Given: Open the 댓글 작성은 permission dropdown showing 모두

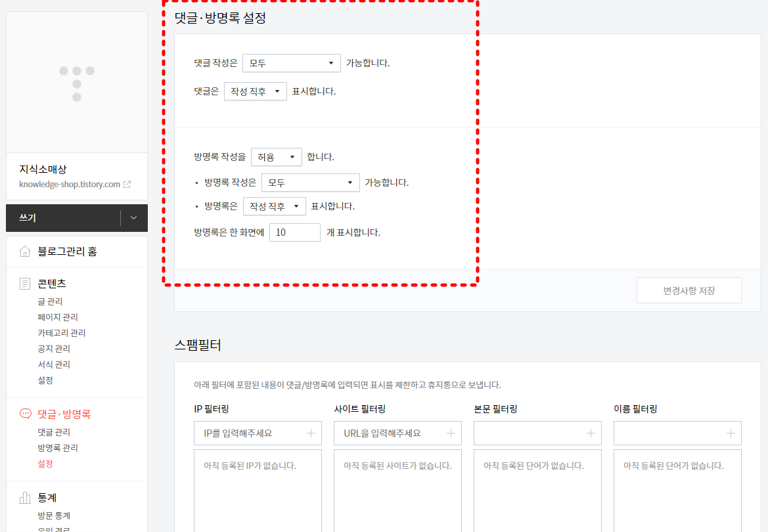Looking at the screenshot, I should tap(291, 62).
